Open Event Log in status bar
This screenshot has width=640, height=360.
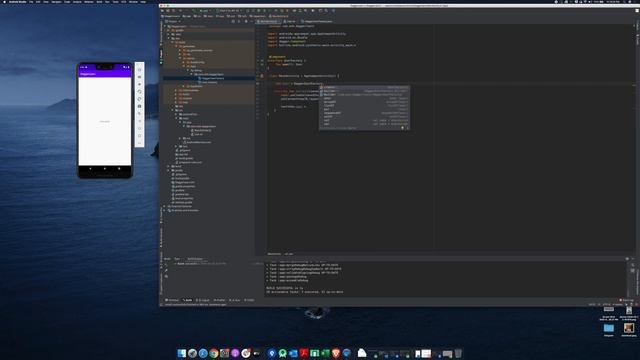tap(627, 300)
